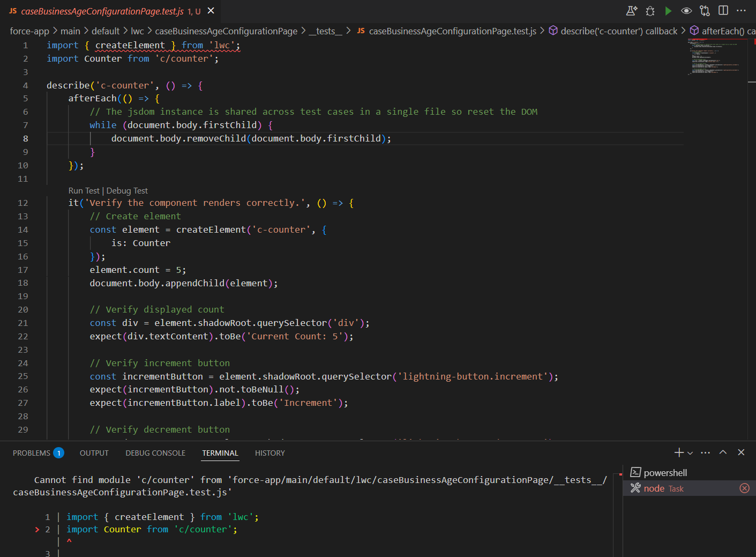
Task: Click describe('c-counter') callback breadcrumb
Action: coord(619,31)
